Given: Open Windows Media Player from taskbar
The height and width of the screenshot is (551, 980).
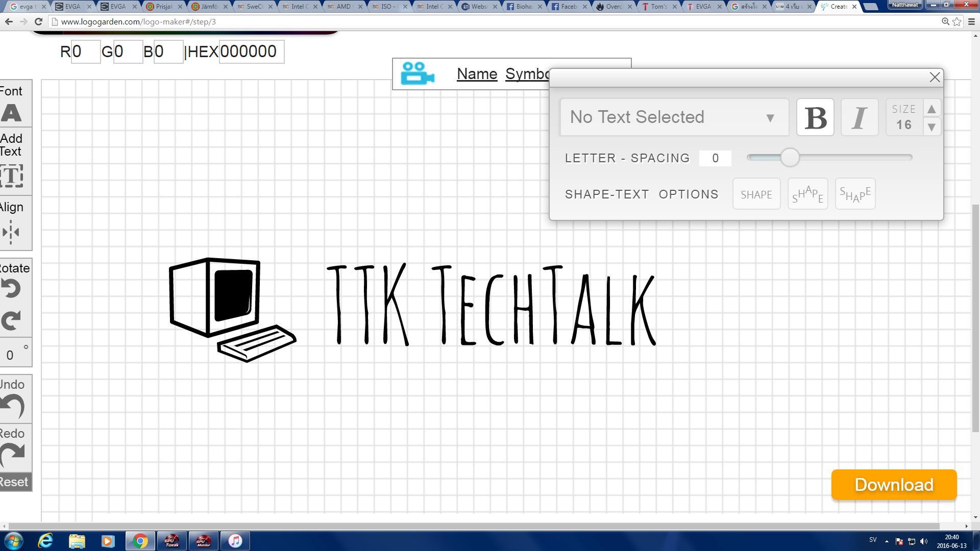Looking at the screenshot, I should 108,541.
